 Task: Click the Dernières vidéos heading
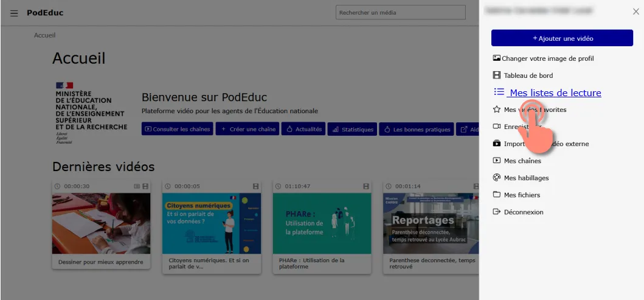[103, 167]
